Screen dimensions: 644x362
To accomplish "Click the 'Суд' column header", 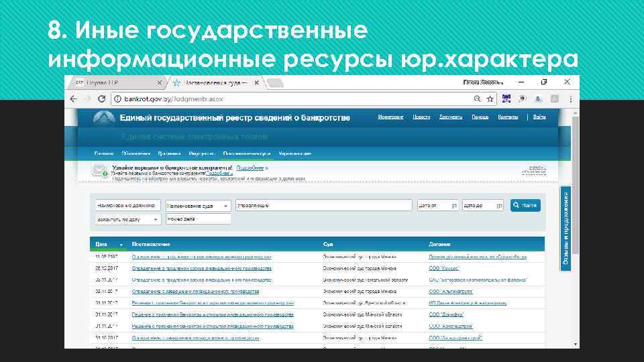I will click(x=328, y=244).
